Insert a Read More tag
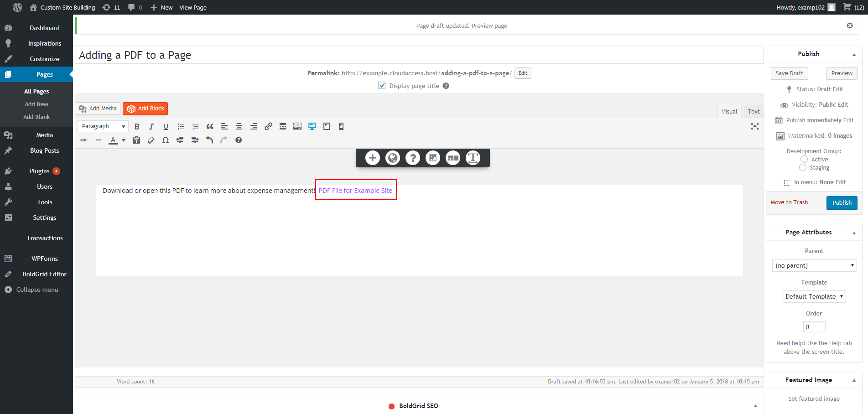Image resolution: width=868 pixels, height=414 pixels. [283, 127]
